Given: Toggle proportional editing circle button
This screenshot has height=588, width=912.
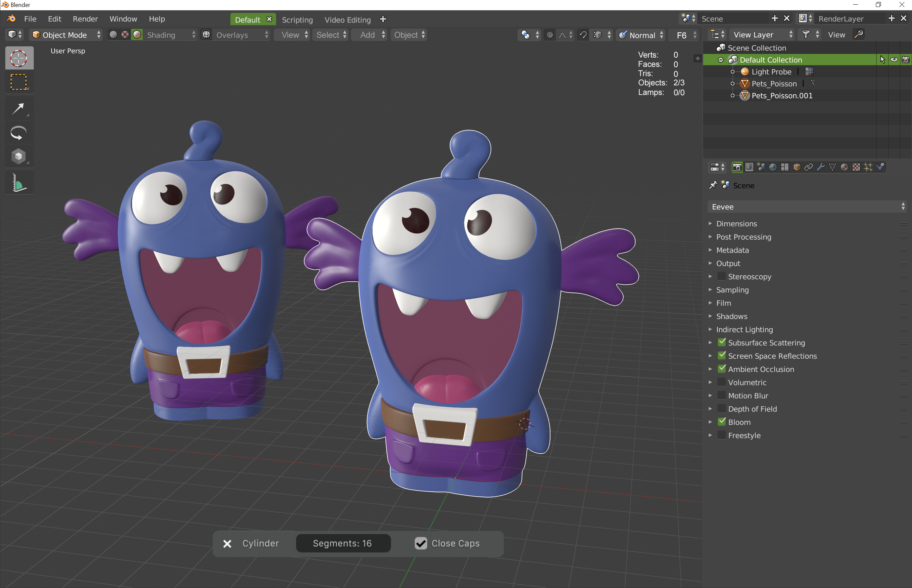Looking at the screenshot, I should tap(550, 35).
